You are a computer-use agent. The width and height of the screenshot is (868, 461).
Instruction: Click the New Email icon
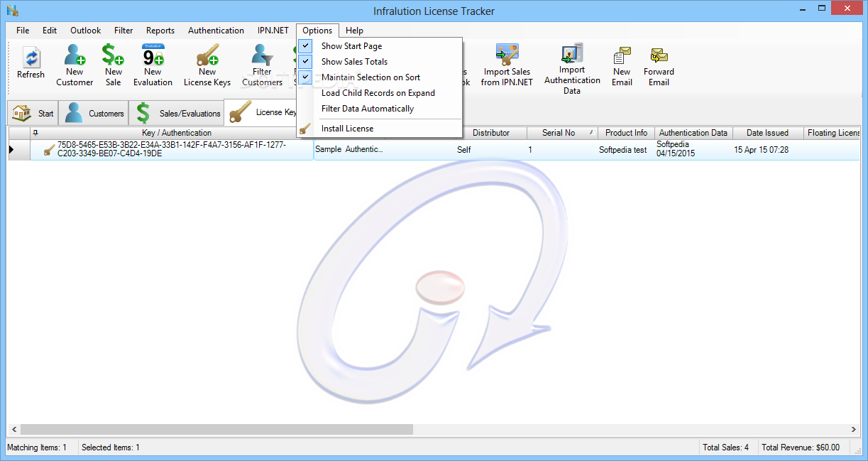622,55
